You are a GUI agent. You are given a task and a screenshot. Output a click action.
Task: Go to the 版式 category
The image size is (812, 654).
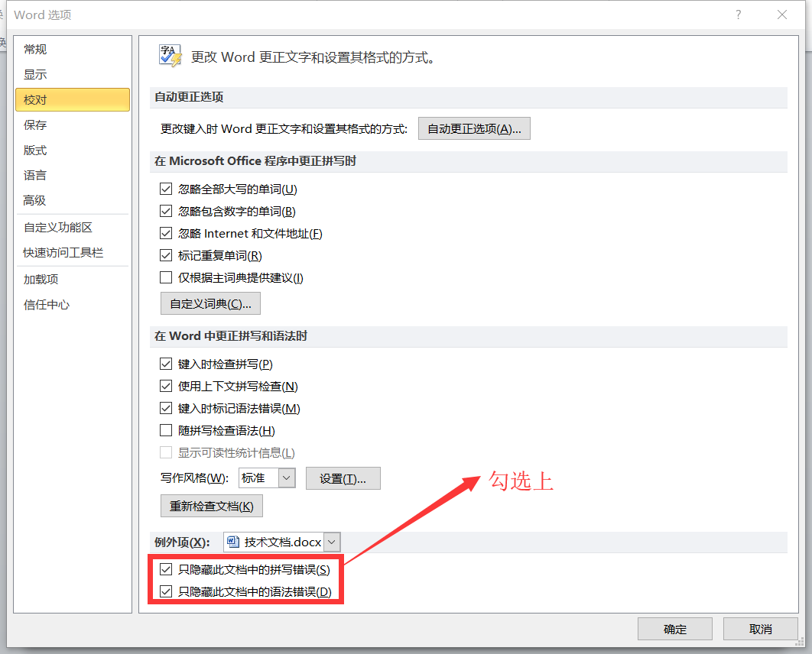[x=73, y=150]
